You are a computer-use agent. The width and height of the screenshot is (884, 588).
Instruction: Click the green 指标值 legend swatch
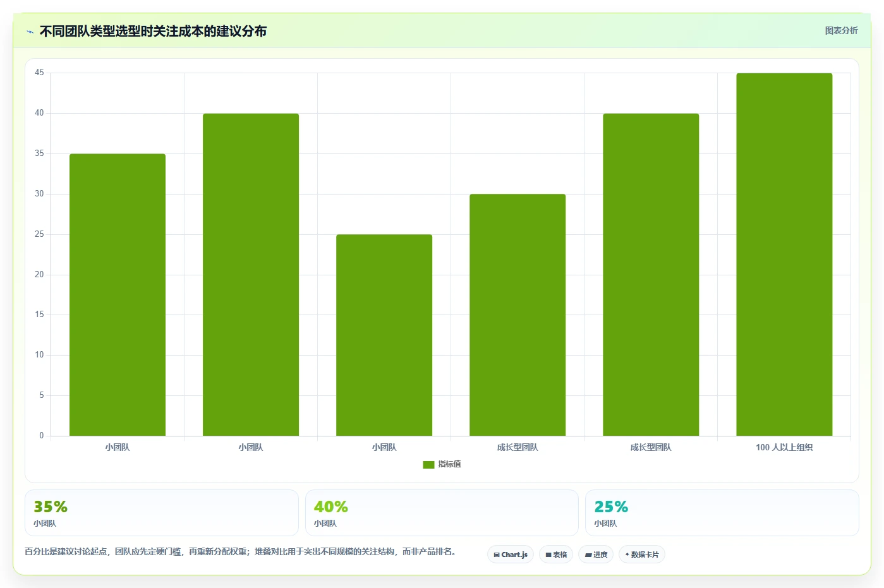coord(428,465)
